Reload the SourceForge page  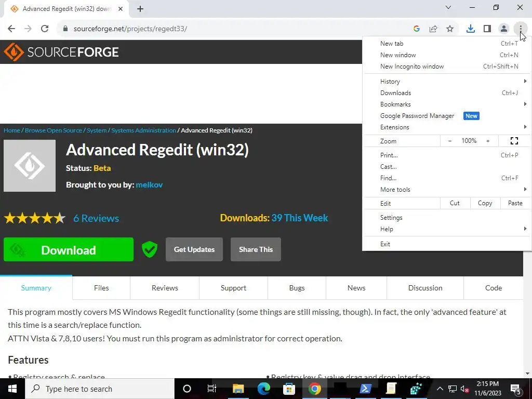click(x=45, y=29)
